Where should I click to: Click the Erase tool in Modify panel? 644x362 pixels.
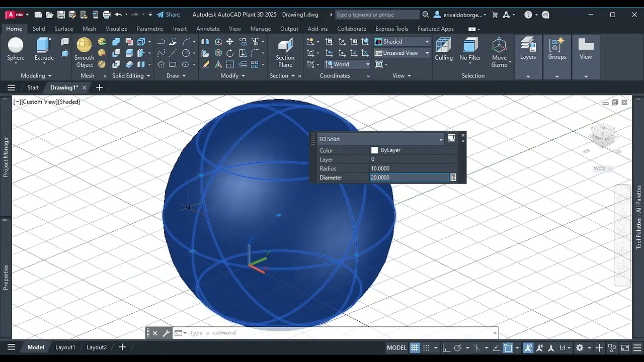pyautogui.click(x=205, y=64)
